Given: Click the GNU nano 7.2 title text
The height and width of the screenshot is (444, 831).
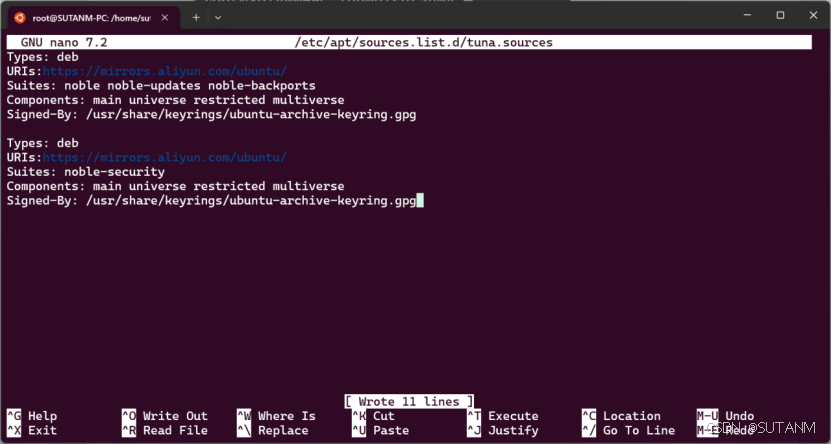Looking at the screenshot, I should pos(64,42).
